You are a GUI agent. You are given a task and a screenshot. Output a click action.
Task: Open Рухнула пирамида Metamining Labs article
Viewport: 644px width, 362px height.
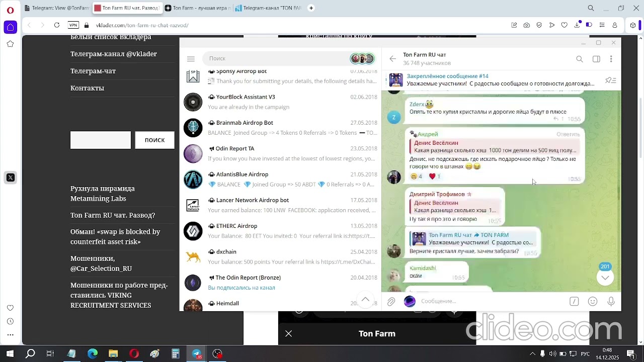[x=103, y=193]
